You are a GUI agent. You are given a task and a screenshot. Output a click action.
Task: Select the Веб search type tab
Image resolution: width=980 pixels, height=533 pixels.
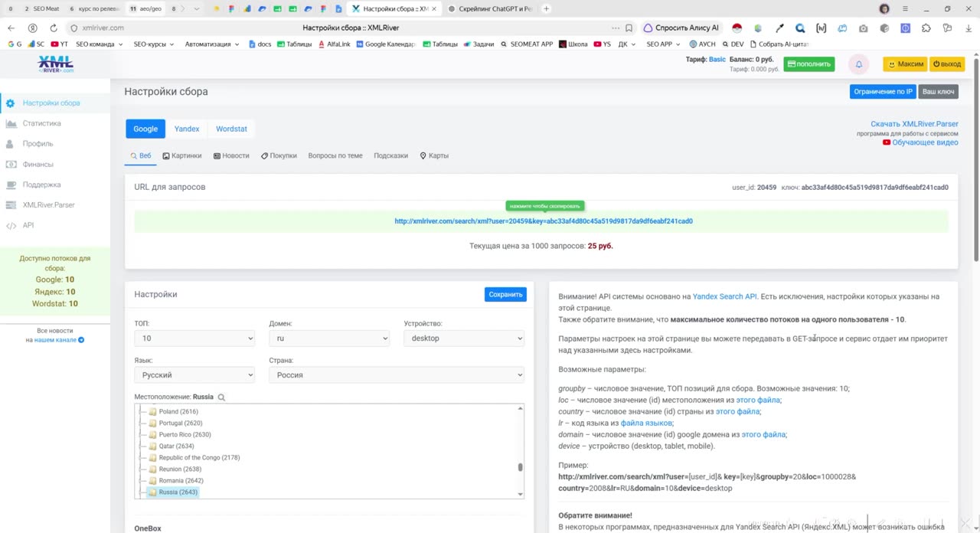(141, 155)
